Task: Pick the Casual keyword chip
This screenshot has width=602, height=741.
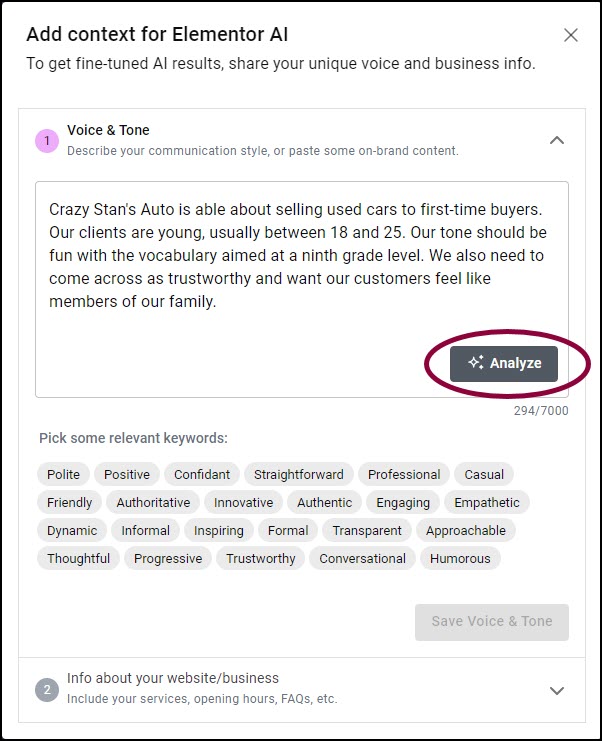Action: click(484, 474)
